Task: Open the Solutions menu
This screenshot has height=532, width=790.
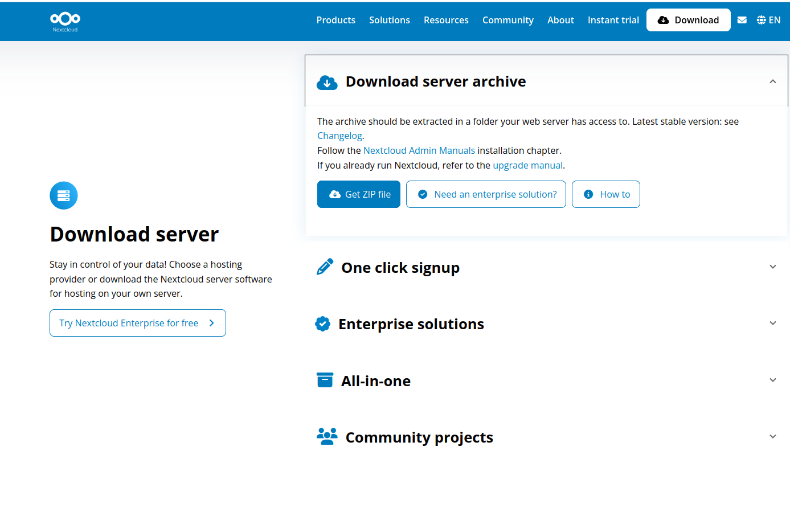Action: click(x=390, y=20)
